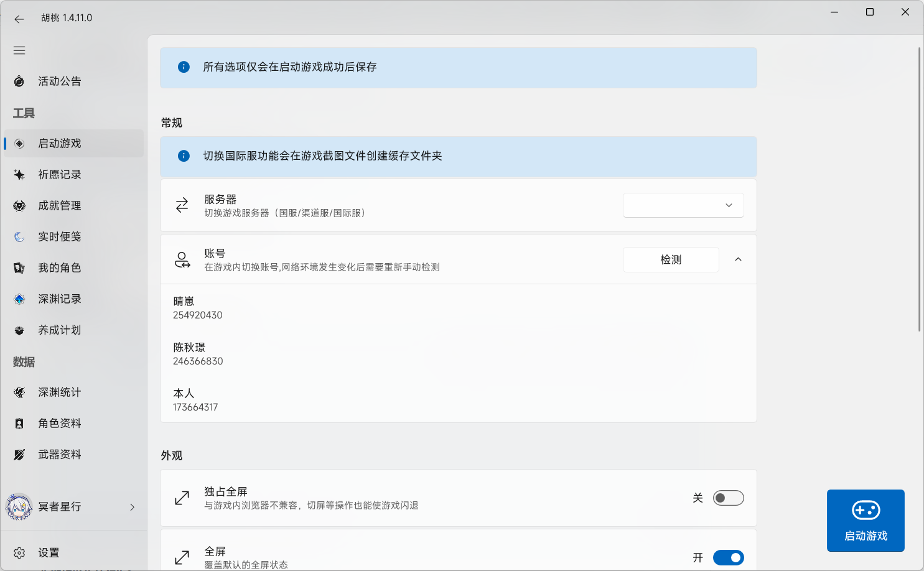View 深渊统计 abyss statistics
This screenshot has height=571, width=924.
coord(59,392)
